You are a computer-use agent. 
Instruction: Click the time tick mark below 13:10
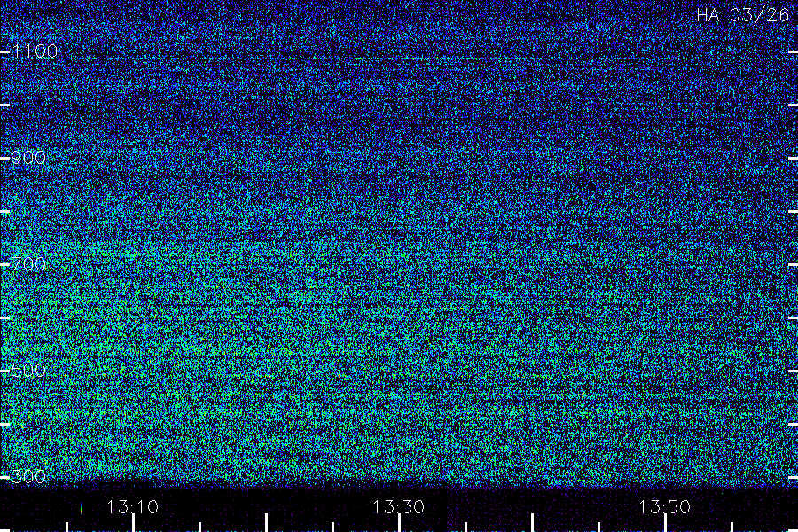[x=133, y=523]
